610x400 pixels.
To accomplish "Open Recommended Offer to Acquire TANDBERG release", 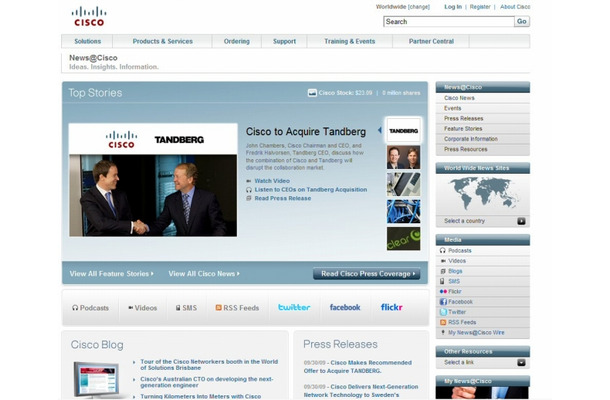I will click(358, 367).
